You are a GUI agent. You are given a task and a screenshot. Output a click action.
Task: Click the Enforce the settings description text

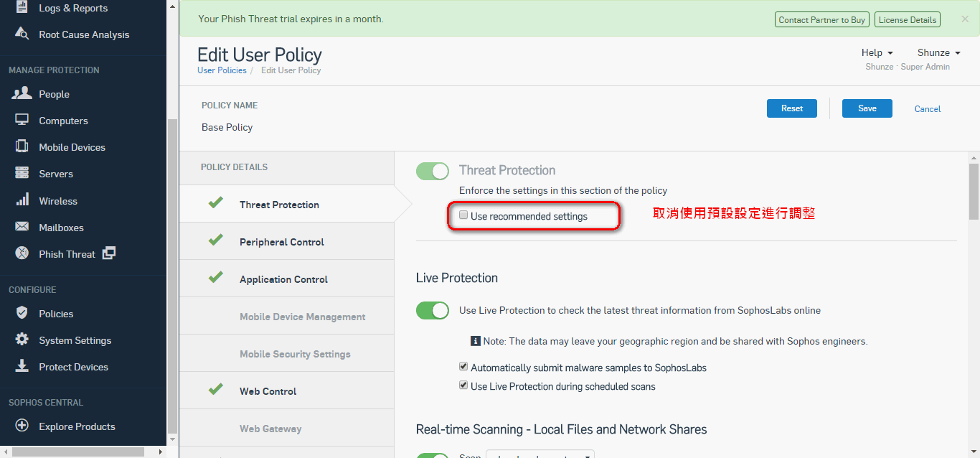point(563,190)
